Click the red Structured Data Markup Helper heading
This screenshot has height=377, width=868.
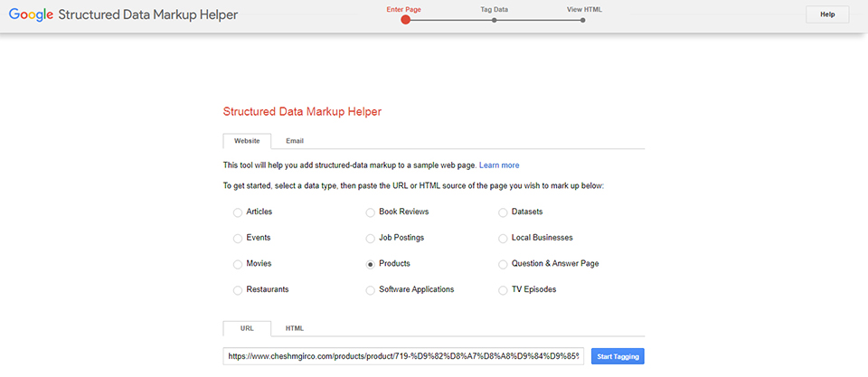click(x=302, y=111)
